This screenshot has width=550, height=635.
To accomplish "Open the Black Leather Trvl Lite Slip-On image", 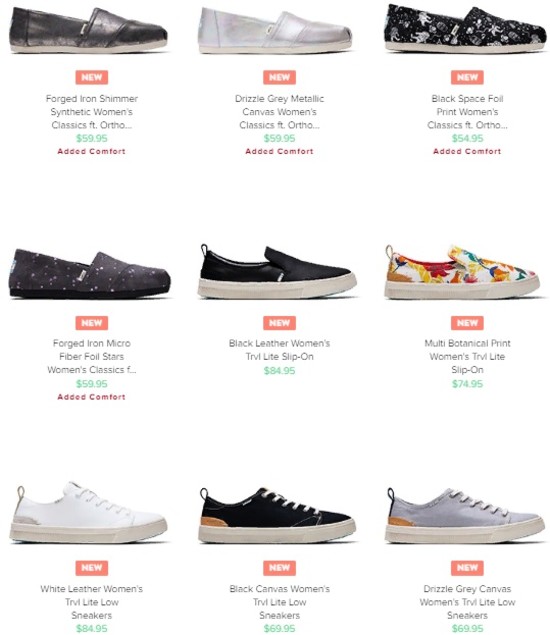I will [x=277, y=271].
